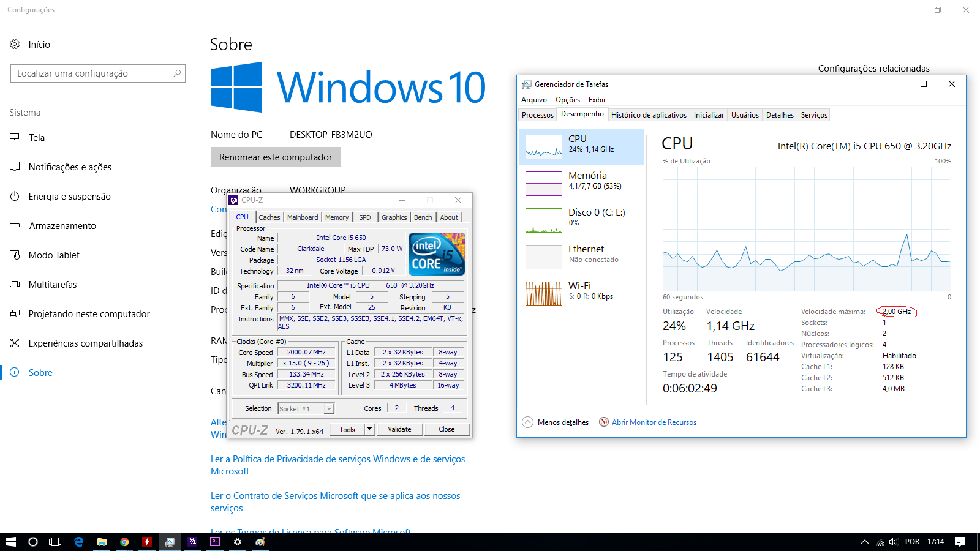980x551 pixels.
Task: Open the SPD tab in CPU-Z
Action: pos(365,217)
